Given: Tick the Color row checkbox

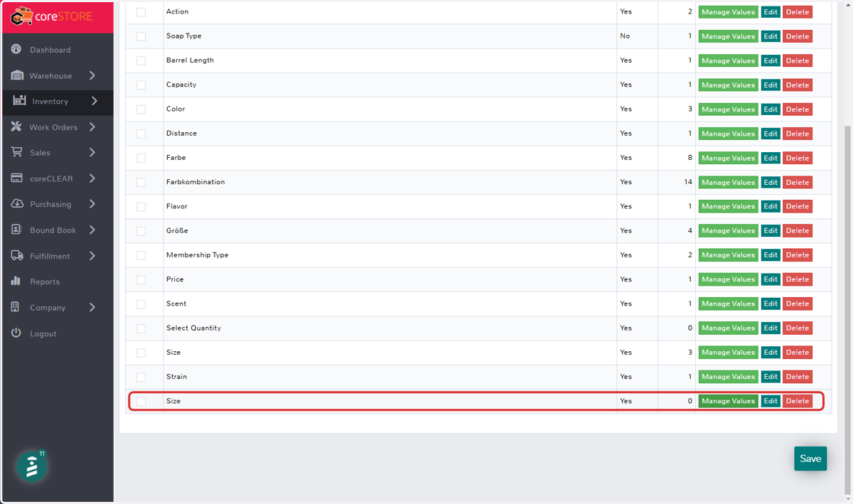Looking at the screenshot, I should coord(141,109).
